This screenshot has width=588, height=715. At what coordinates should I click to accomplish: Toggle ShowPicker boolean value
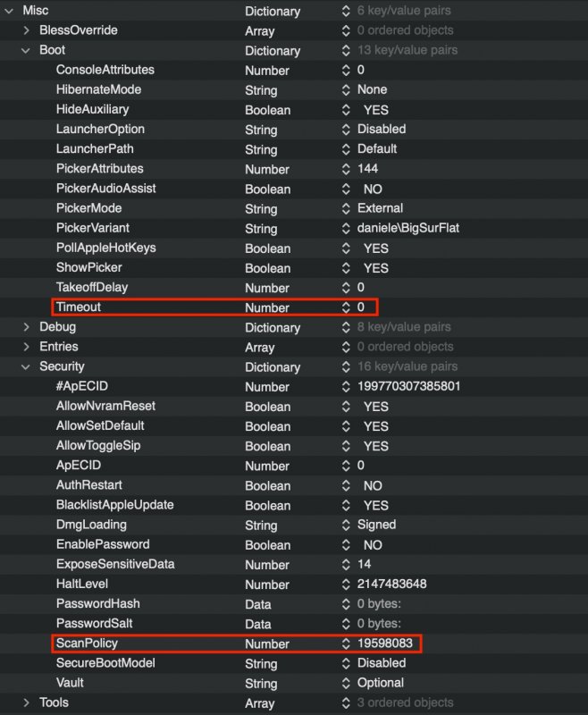click(x=375, y=268)
